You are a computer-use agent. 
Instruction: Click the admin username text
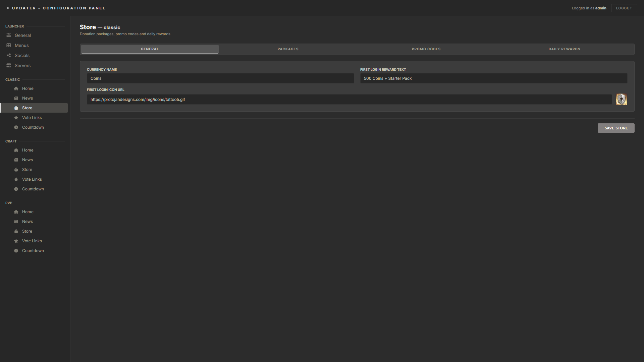click(x=601, y=8)
